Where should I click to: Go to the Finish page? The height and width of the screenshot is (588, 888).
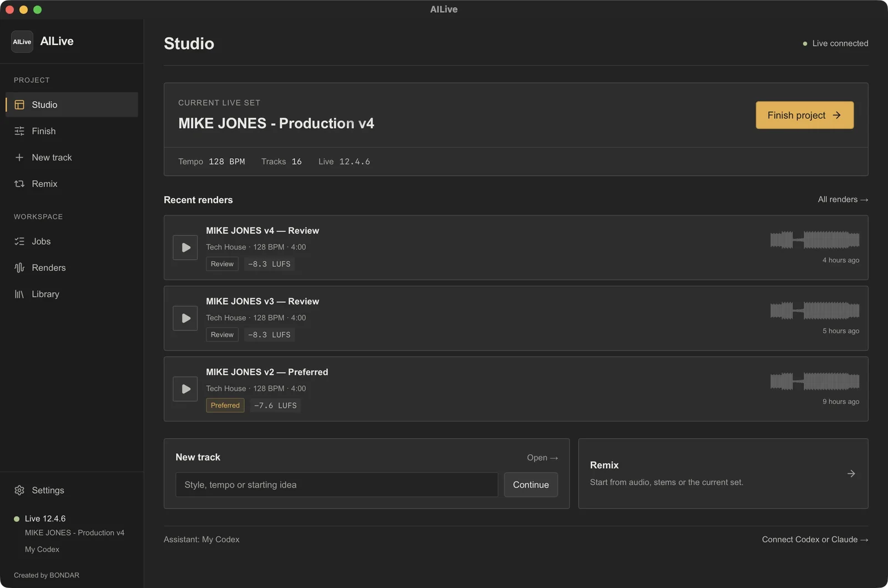click(x=72, y=131)
